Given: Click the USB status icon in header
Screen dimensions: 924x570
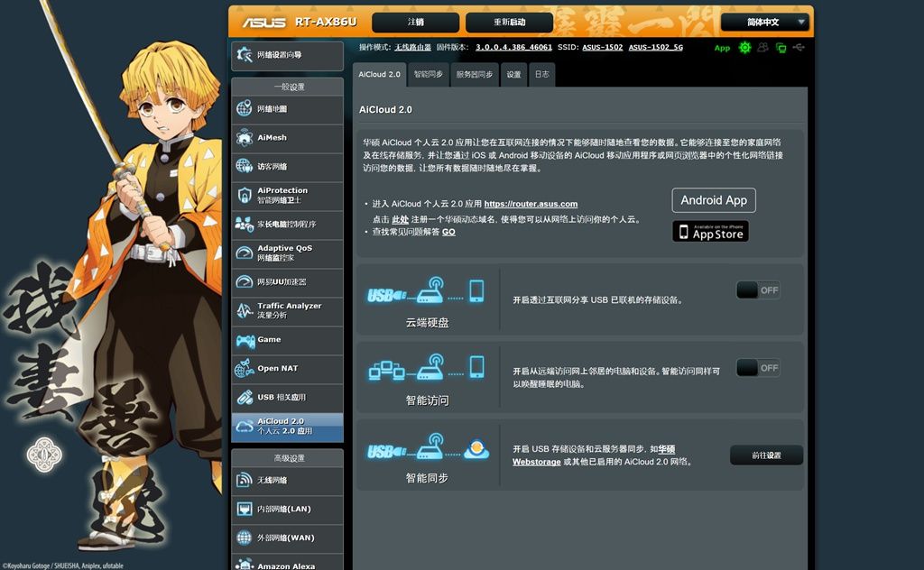Looking at the screenshot, I should (x=799, y=48).
